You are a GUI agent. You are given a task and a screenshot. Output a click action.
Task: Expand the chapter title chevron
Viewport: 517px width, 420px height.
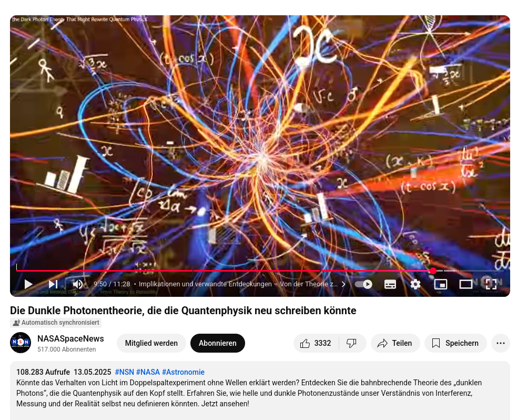[x=343, y=284]
